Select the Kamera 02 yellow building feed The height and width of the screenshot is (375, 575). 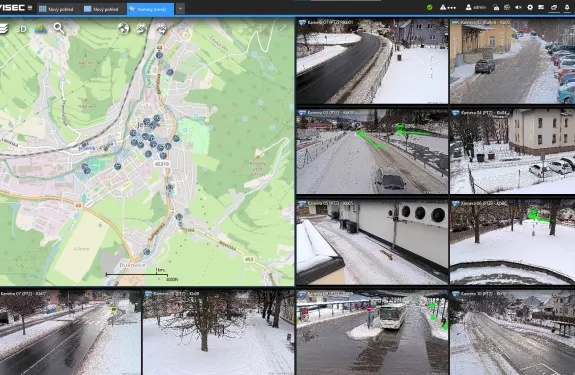512,61
